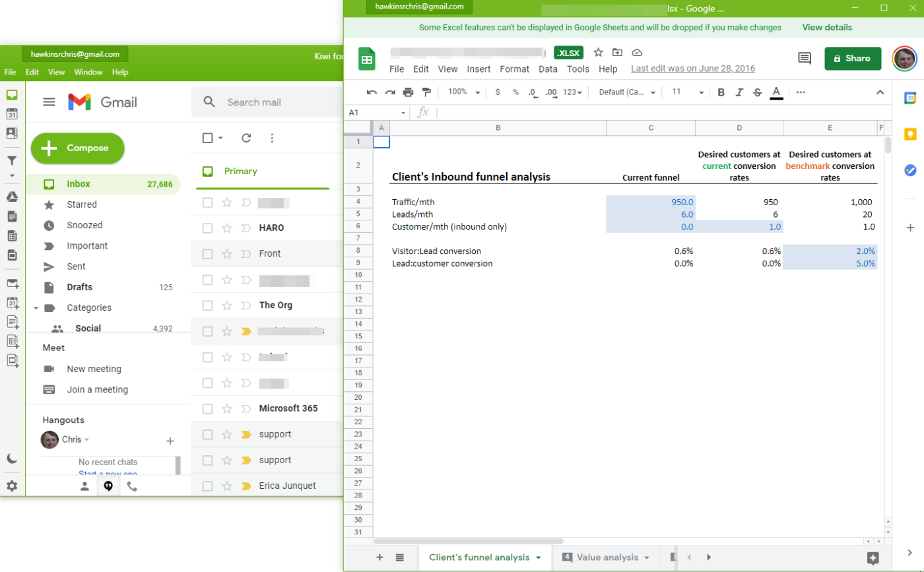Click the Kiwi sidebar filter funnel icon
Viewport: 924px width, 572px height.
12,160
